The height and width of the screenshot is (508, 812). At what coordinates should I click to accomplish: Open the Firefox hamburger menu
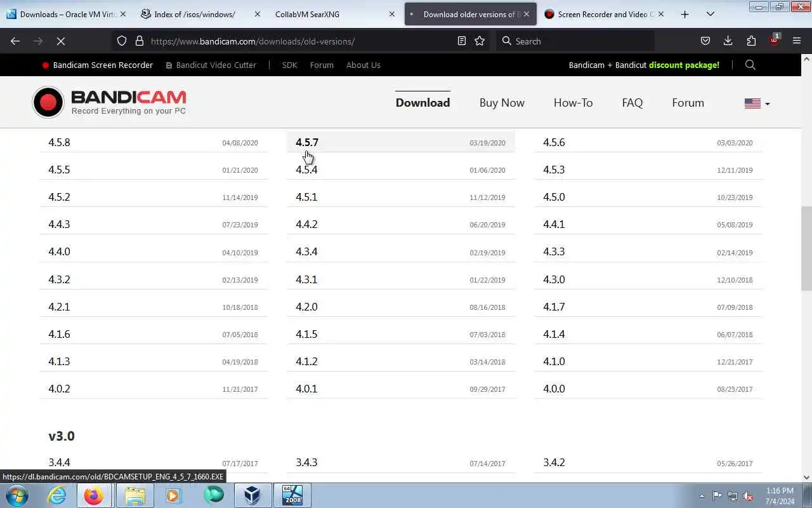(797, 41)
